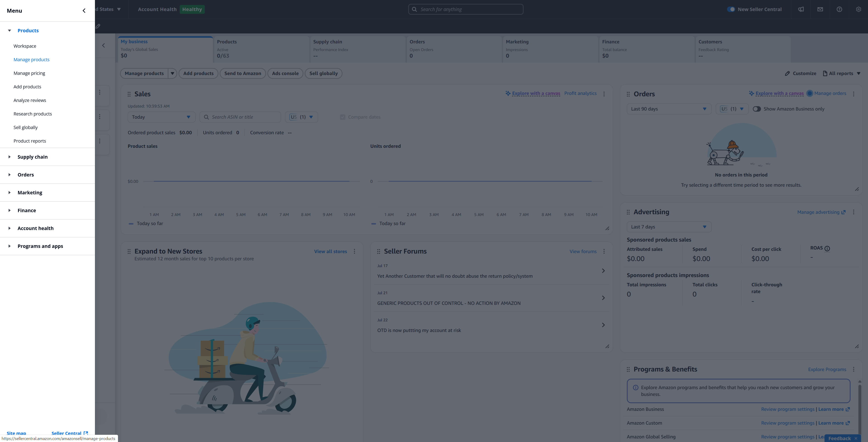Open the Advertising card three-dot menu

[854, 212]
